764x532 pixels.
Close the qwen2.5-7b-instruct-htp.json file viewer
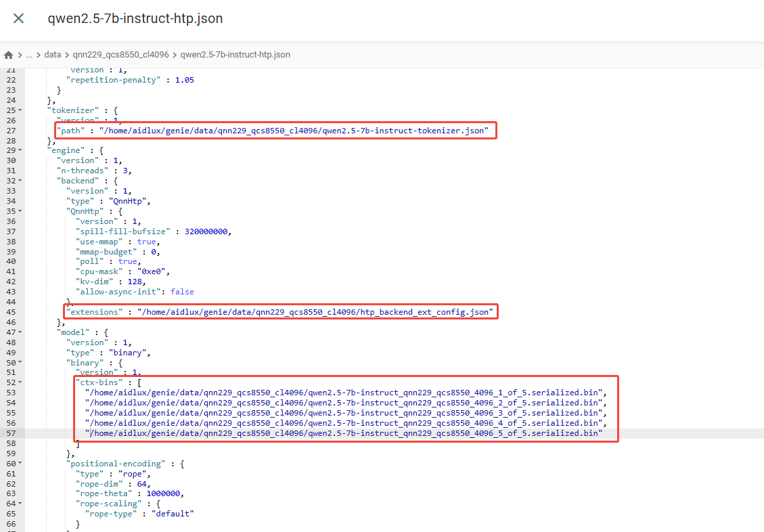point(18,18)
